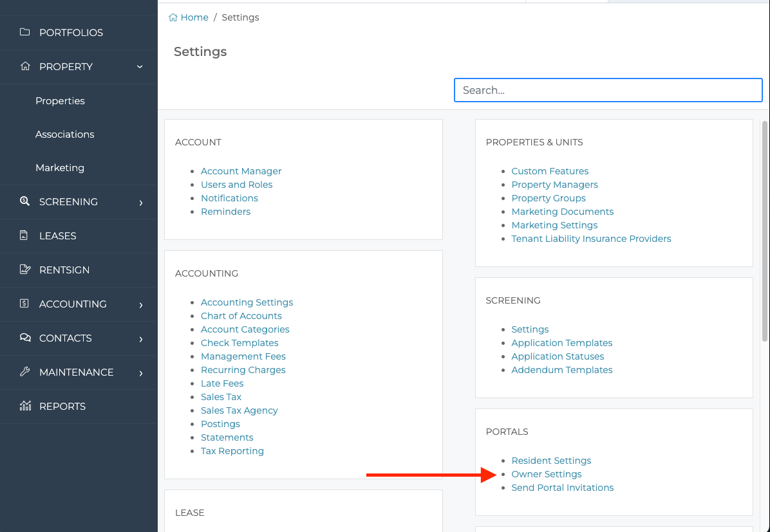Open Application Statuses link
The width and height of the screenshot is (770, 532).
point(558,356)
